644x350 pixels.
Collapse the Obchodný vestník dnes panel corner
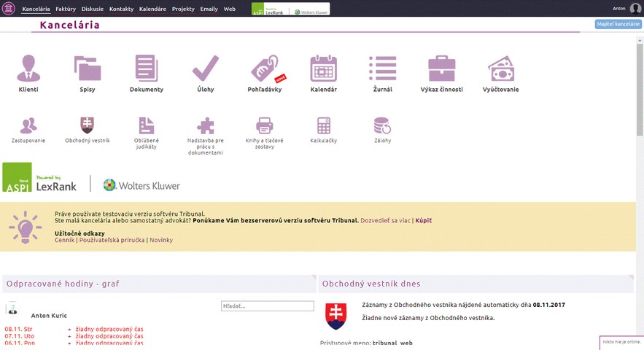pyautogui.click(x=631, y=278)
